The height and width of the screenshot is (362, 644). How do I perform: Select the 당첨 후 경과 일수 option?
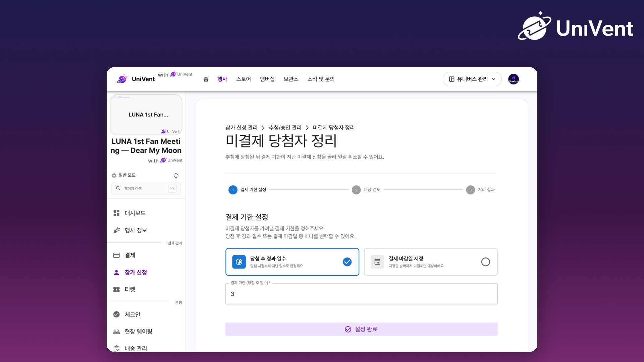292,262
